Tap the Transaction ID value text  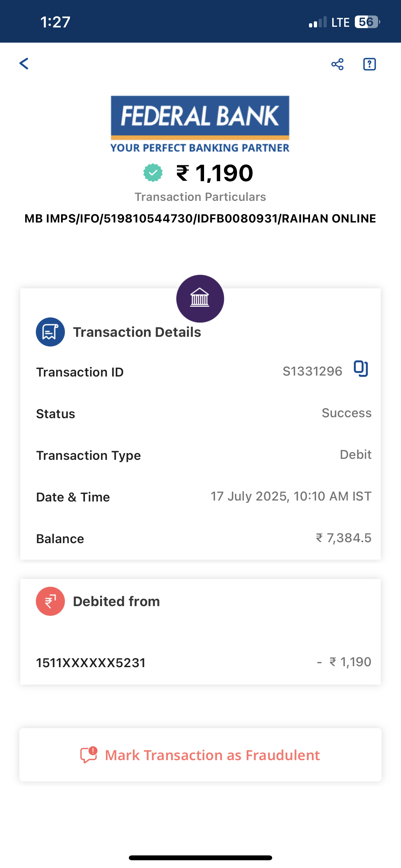click(x=313, y=371)
